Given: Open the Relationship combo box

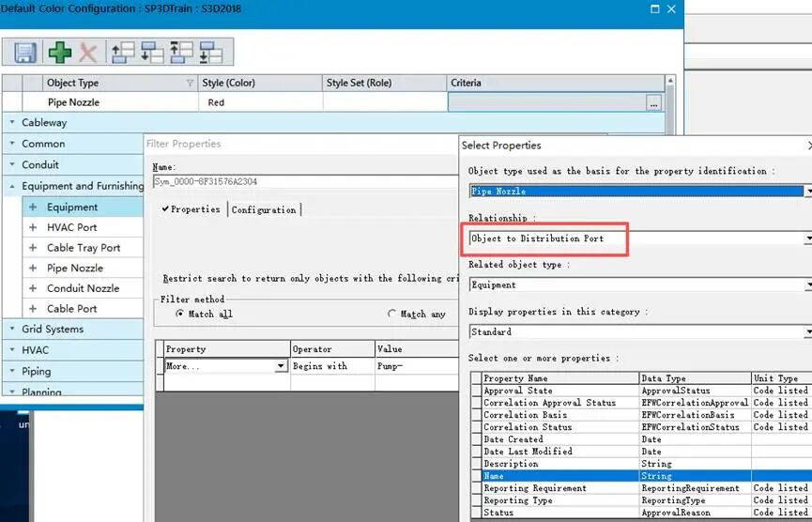Looking at the screenshot, I should point(640,238).
